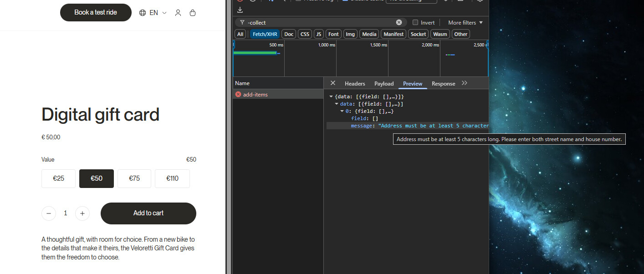This screenshot has width=644, height=274.
Task: Collapse the root data object
Action: [331, 97]
